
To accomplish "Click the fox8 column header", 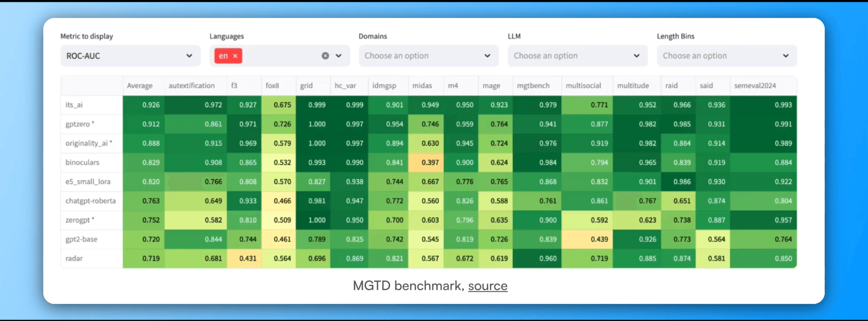I will 278,85.
